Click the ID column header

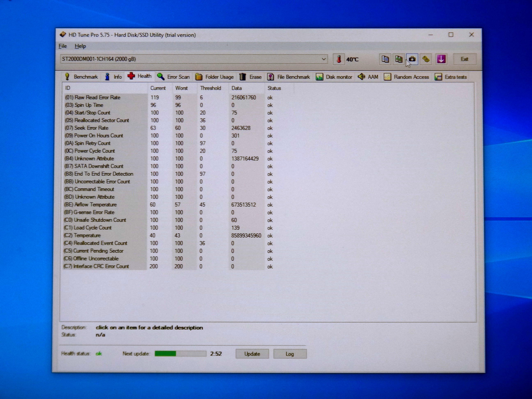point(105,88)
